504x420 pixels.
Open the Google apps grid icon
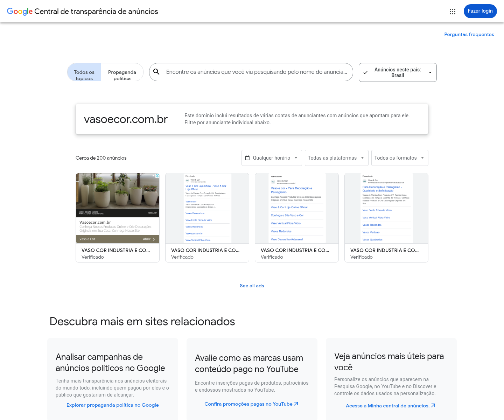(x=453, y=12)
